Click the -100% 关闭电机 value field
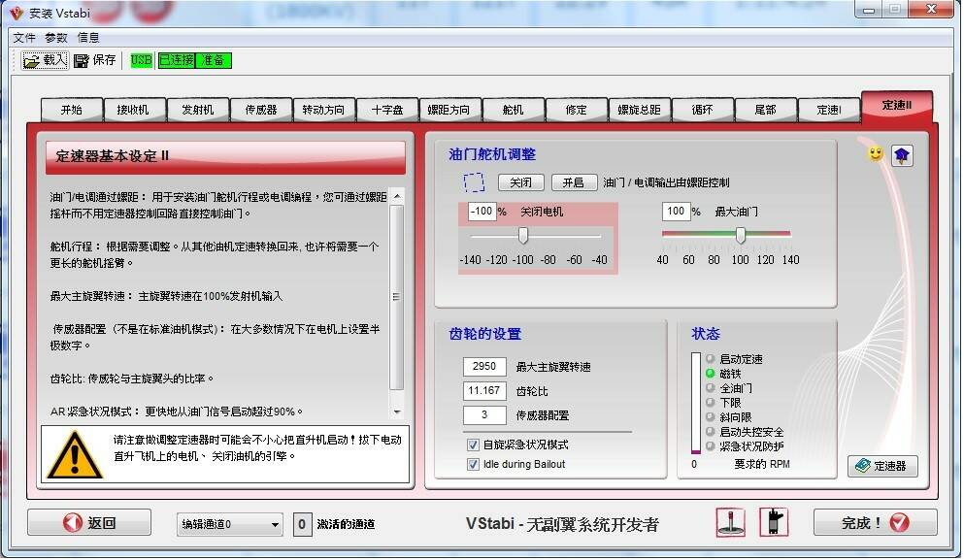The width and height of the screenshot is (964, 560). 482,212
